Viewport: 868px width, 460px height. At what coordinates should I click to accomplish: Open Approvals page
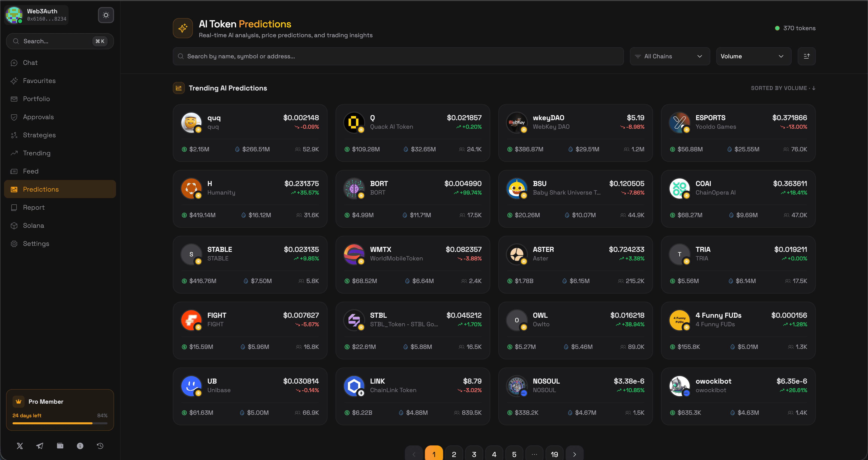[60, 117]
